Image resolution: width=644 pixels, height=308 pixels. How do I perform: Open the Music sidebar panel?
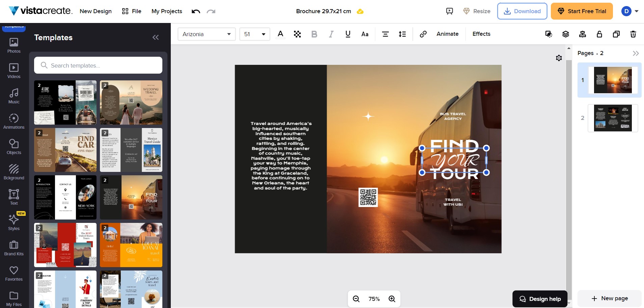(x=14, y=96)
